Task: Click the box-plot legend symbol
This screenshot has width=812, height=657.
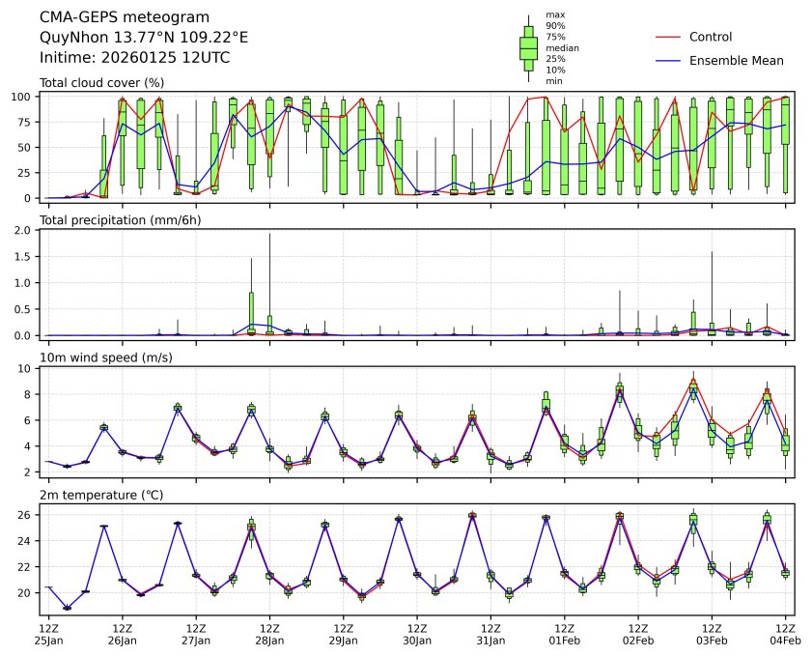Action: [528, 47]
